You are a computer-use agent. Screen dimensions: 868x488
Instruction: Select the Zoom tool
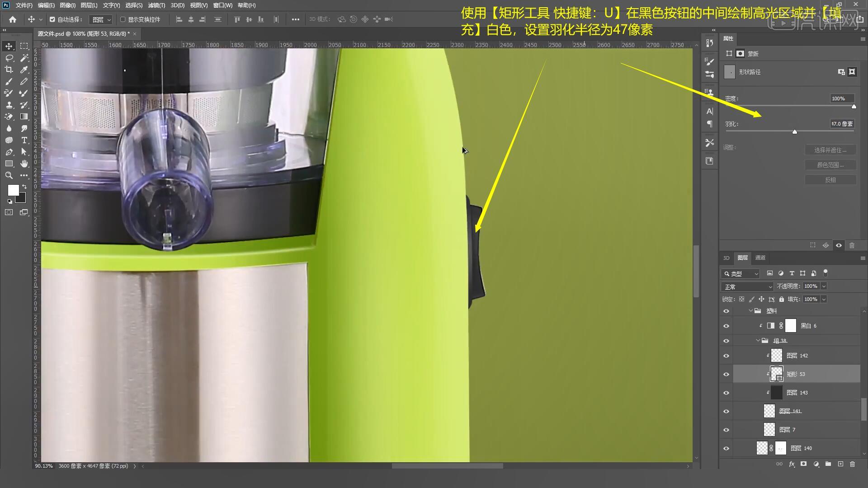click(9, 175)
